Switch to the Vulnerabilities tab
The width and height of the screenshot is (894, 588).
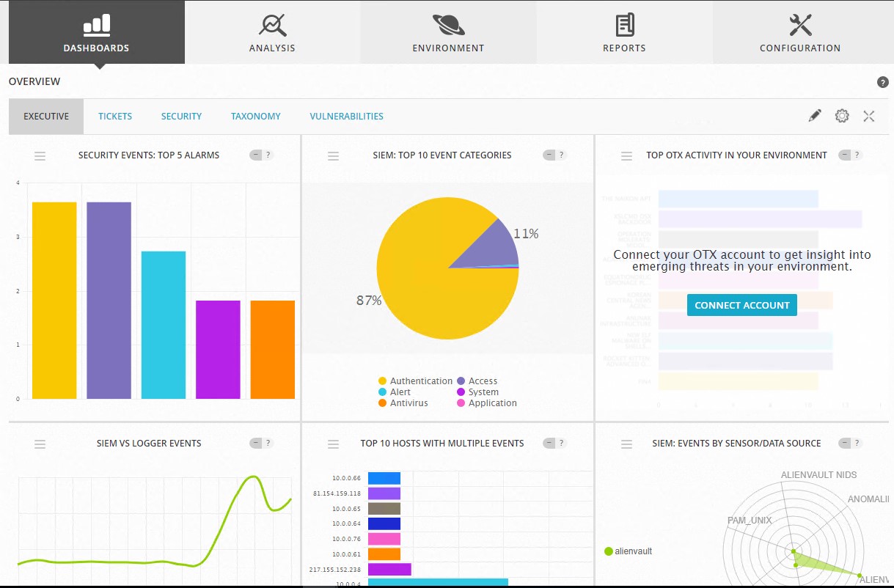pyautogui.click(x=346, y=117)
